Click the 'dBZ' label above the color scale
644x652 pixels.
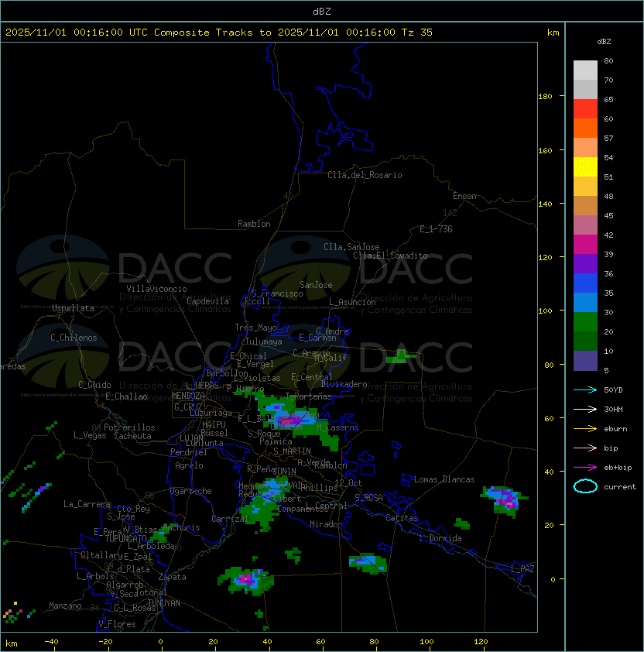pos(604,42)
